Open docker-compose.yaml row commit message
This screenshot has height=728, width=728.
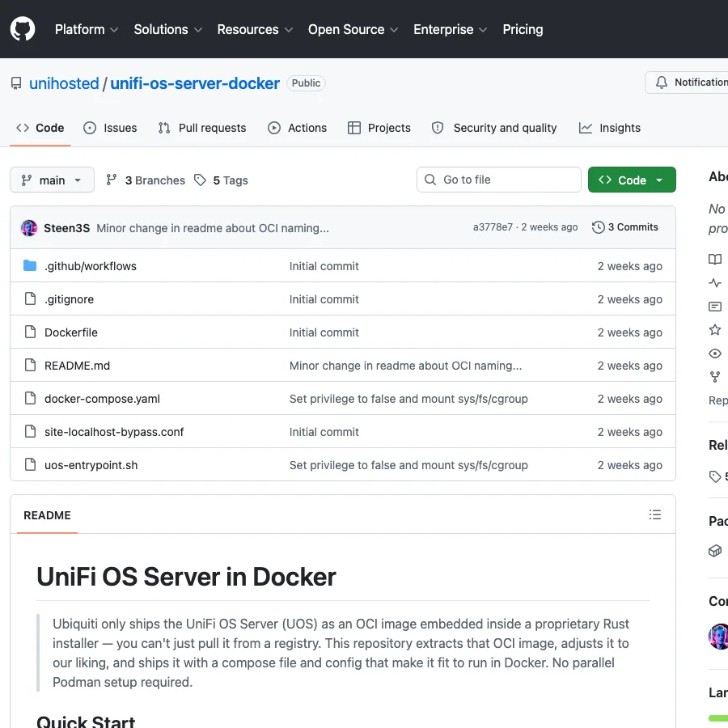coord(408,399)
